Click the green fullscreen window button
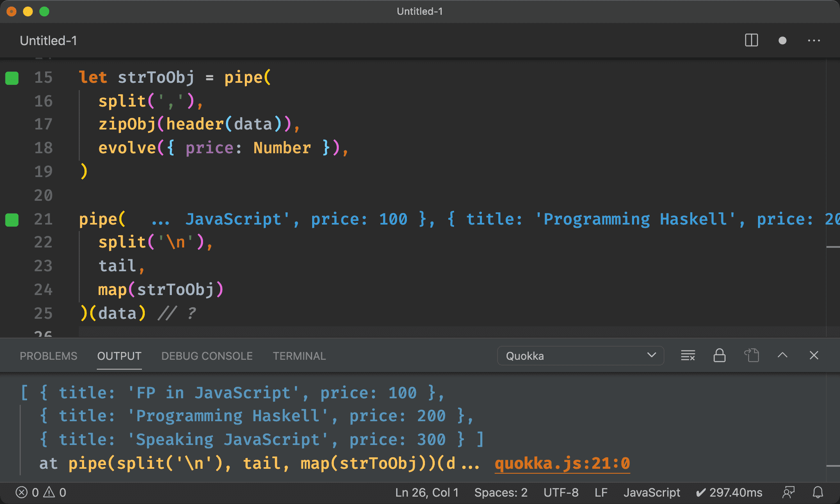Image resolution: width=840 pixels, height=504 pixels. pyautogui.click(x=44, y=11)
